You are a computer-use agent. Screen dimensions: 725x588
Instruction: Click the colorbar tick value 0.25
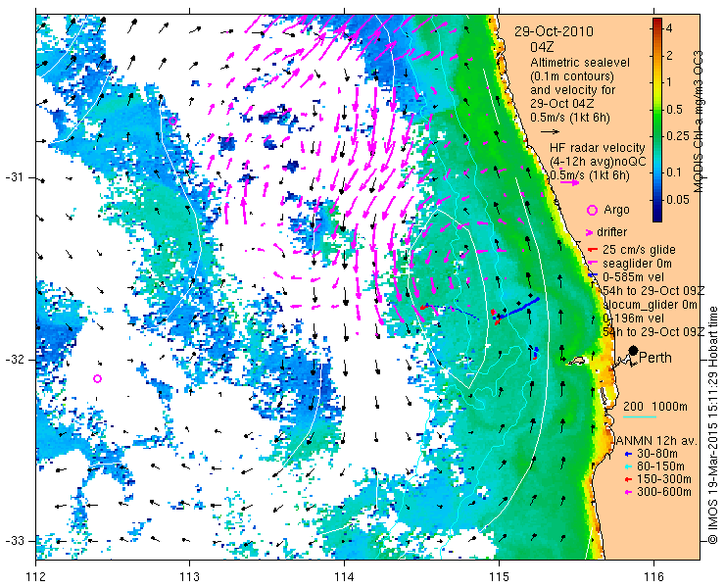676,136
